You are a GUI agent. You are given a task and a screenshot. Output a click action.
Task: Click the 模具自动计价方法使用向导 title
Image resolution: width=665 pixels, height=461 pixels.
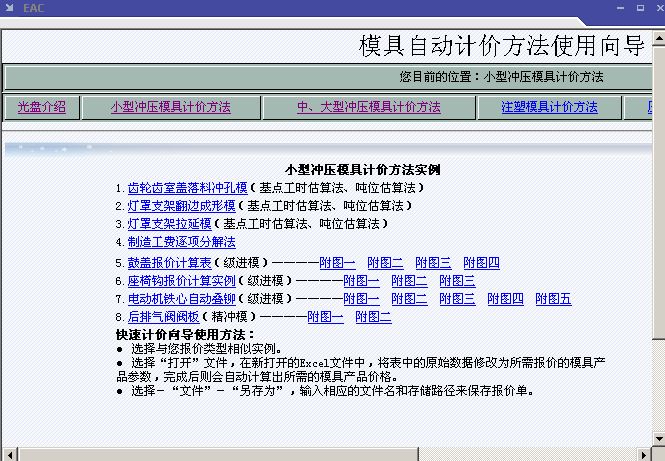point(502,45)
